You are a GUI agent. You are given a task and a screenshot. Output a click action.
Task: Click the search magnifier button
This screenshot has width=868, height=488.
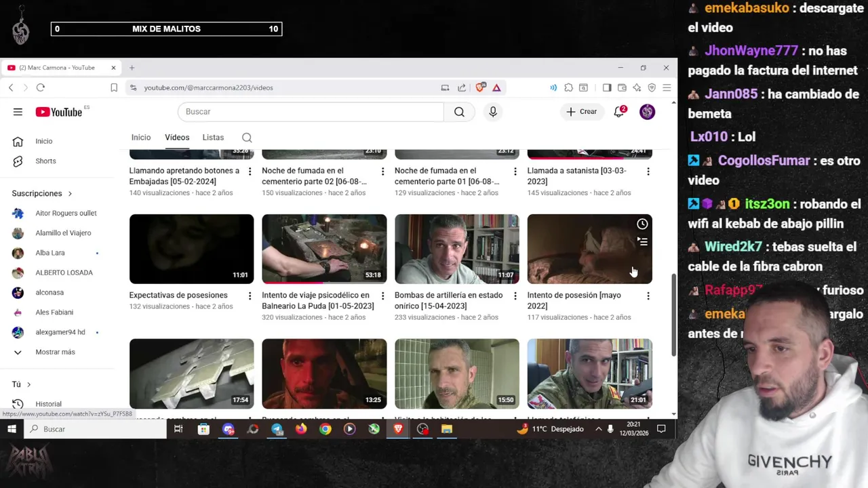[x=459, y=112]
